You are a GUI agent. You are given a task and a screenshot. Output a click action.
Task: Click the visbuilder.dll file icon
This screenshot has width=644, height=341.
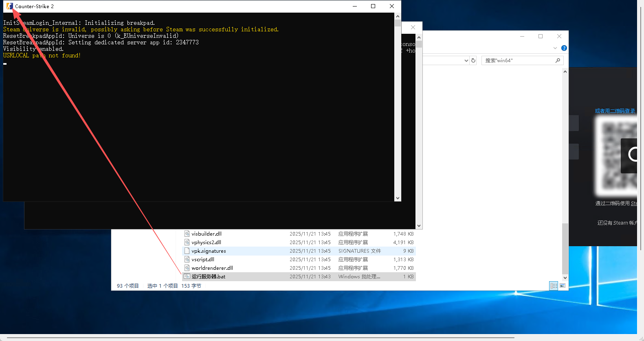click(x=187, y=234)
